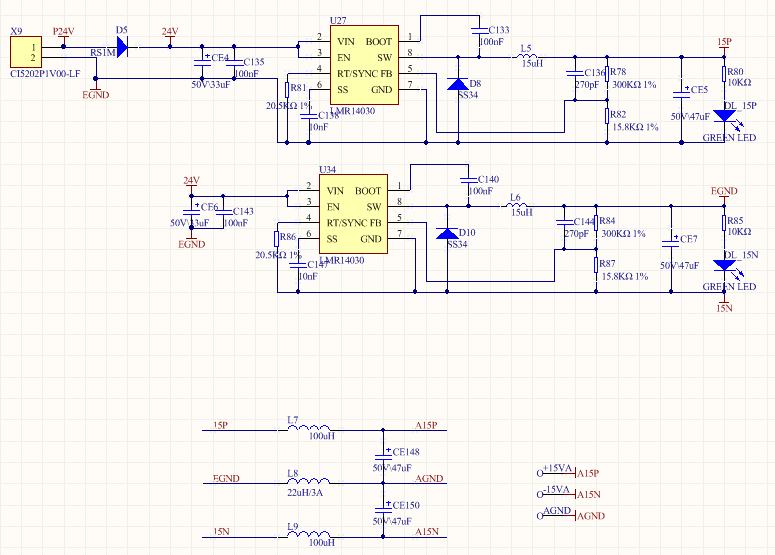Image resolution: width=775 pixels, height=555 pixels.
Task: Select resistor R87 15.8KΩ
Action: [x=597, y=265]
